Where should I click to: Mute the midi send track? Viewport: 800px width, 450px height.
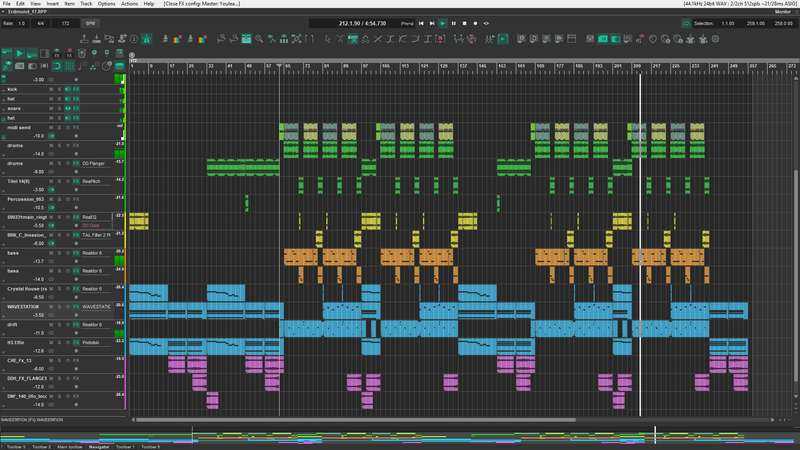point(51,128)
